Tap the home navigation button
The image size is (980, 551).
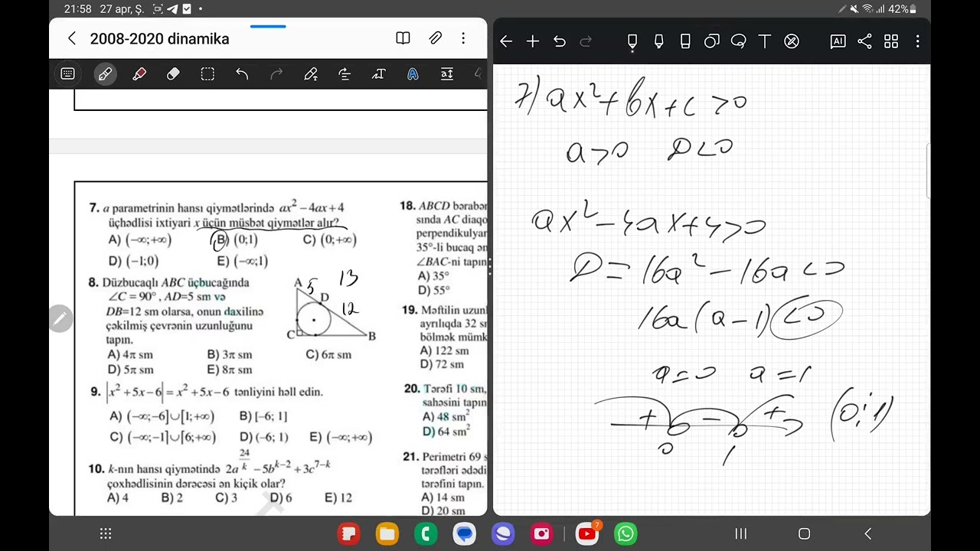(x=804, y=533)
